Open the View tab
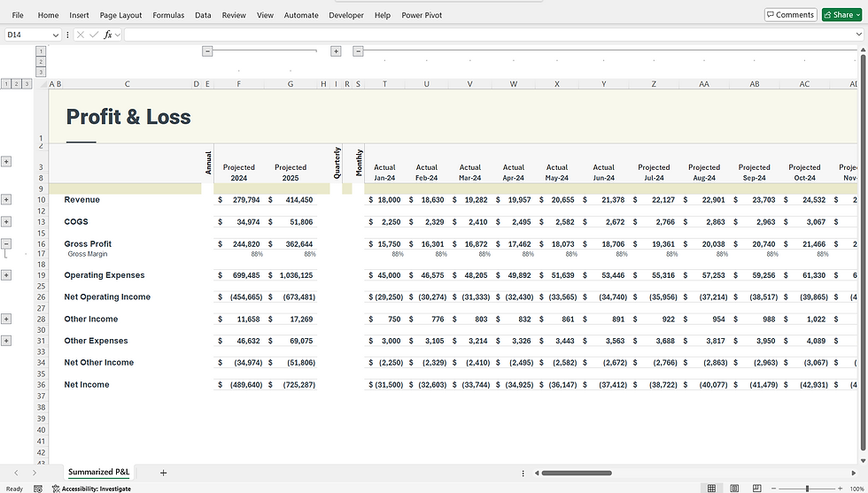The width and height of the screenshot is (868, 493). (x=265, y=15)
